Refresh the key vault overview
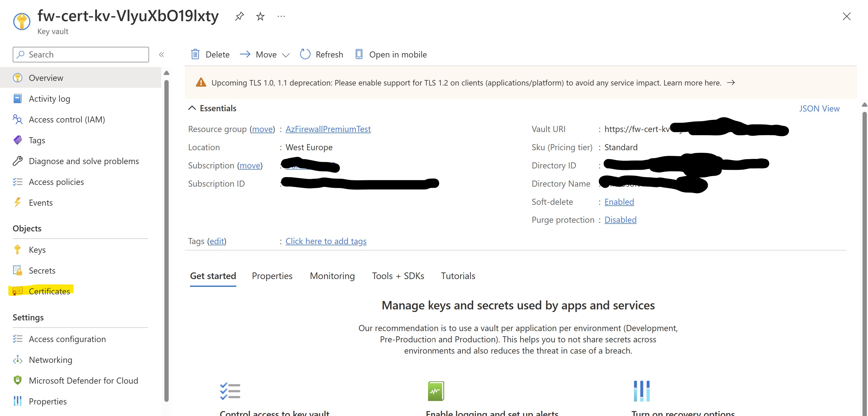Image resolution: width=868 pixels, height=416 pixels. (x=321, y=54)
